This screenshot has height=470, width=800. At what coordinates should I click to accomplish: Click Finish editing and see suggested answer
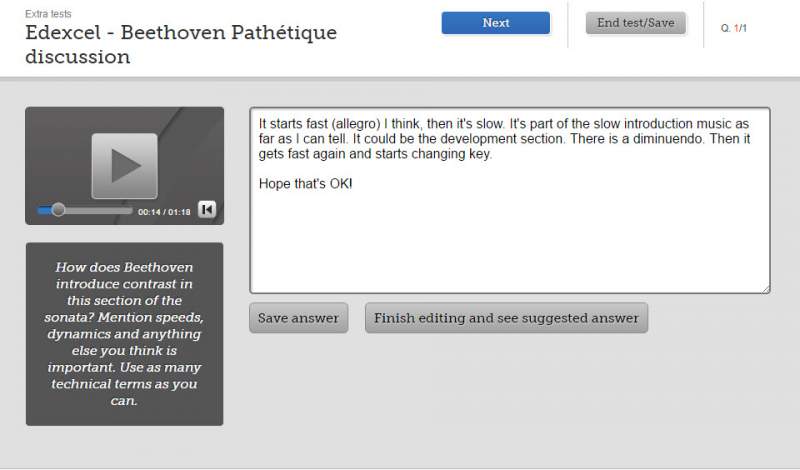tap(506, 318)
